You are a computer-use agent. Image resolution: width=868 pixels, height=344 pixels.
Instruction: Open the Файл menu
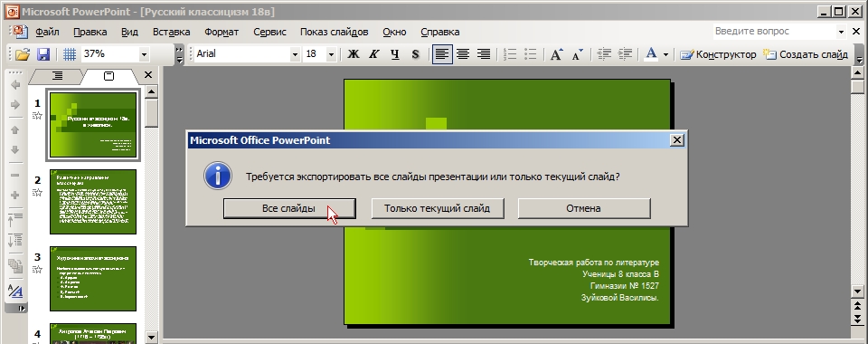coord(47,32)
